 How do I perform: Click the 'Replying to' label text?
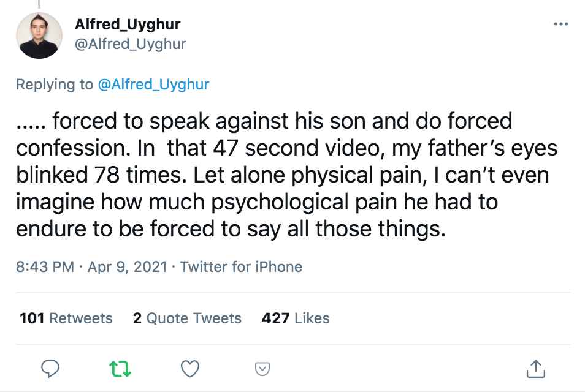coord(54,84)
